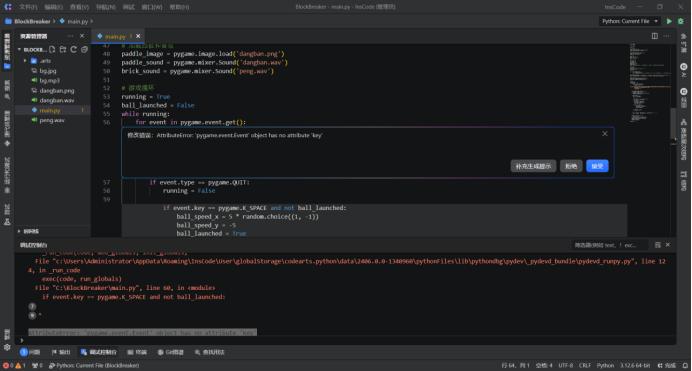This screenshot has height=371, width=692.
Task: Close the error fix suggestion popup
Action: pos(605,134)
